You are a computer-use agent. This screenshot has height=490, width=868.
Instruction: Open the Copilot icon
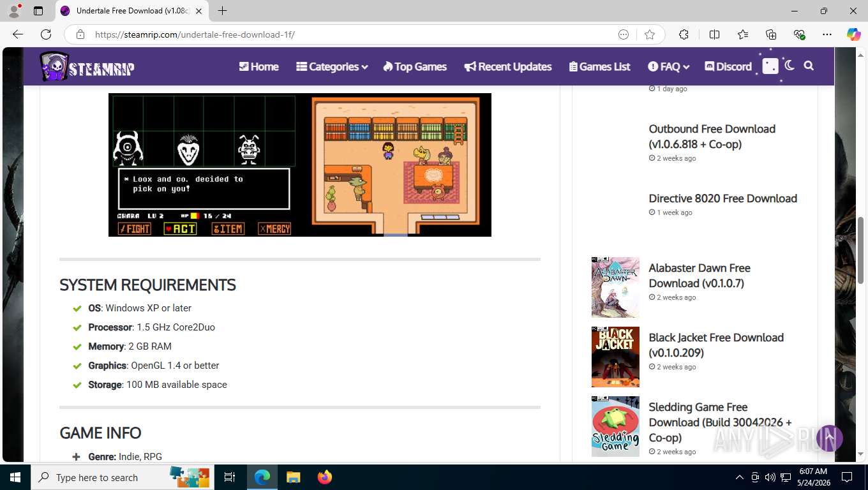tap(853, 34)
